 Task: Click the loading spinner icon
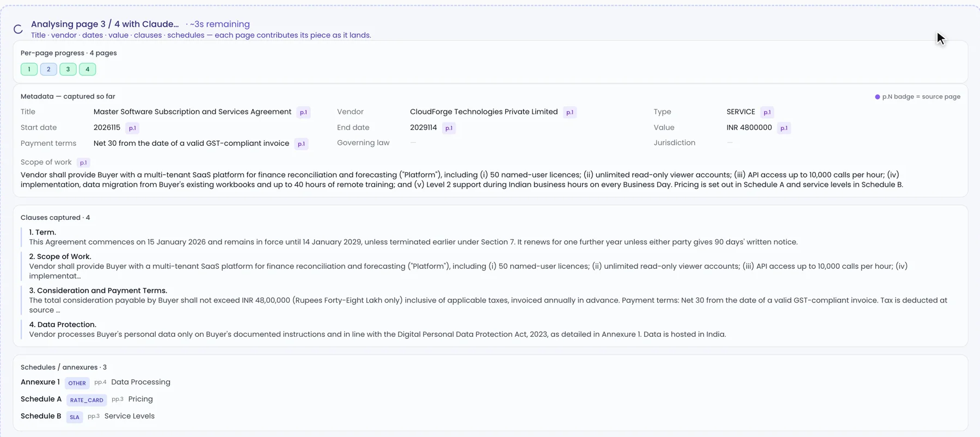(18, 29)
